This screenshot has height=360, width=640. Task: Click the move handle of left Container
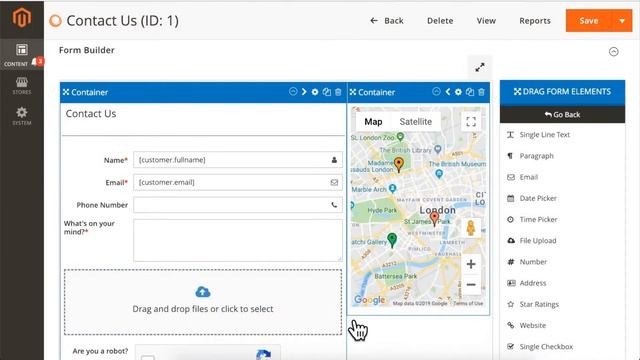[66, 92]
